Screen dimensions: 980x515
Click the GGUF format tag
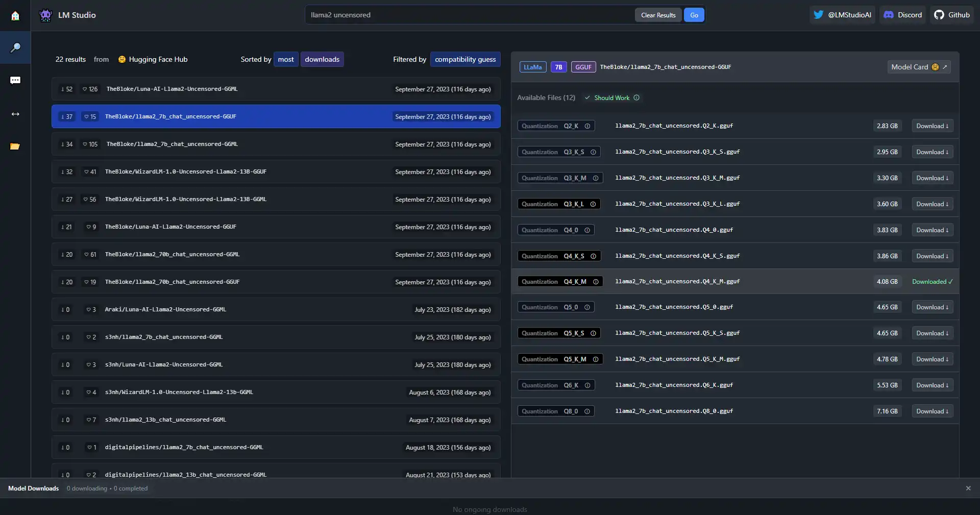[x=583, y=67]
